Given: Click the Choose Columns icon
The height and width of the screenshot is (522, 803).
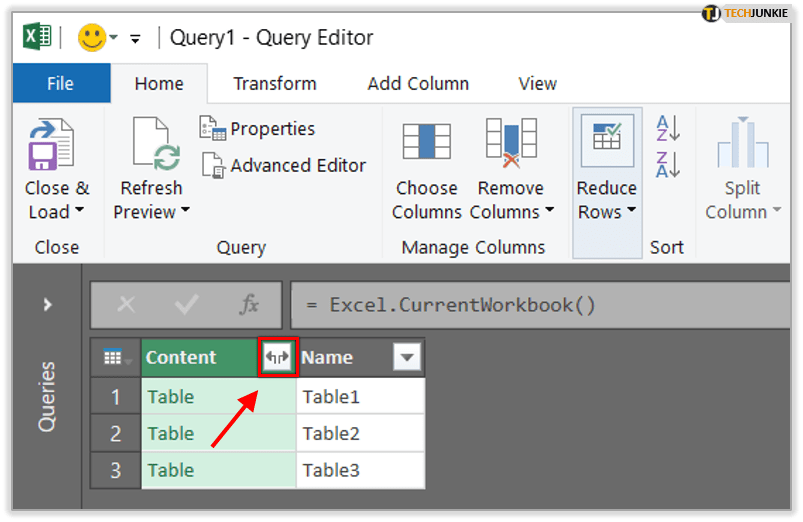Looking at the screenshot, I should click(x=427, y=143).
